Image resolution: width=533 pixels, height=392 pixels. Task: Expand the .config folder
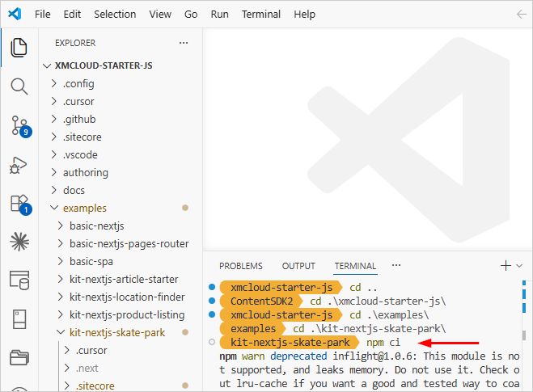[121, 83]
